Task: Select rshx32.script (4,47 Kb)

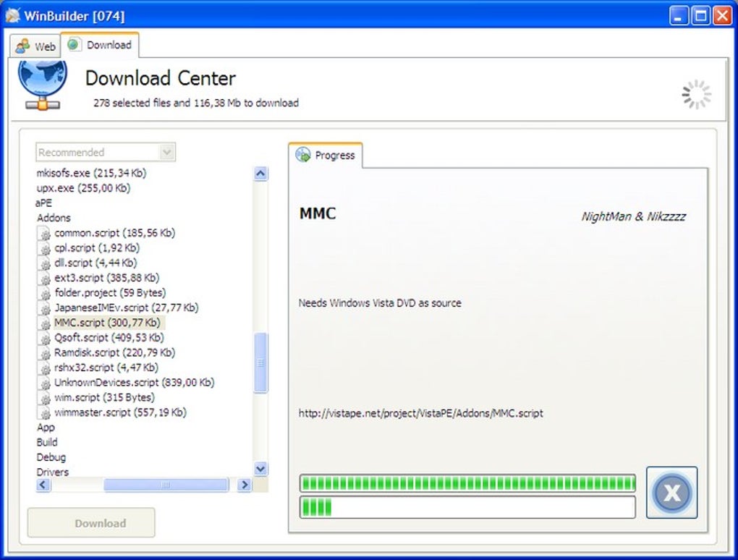Action: tap(106, 368)
